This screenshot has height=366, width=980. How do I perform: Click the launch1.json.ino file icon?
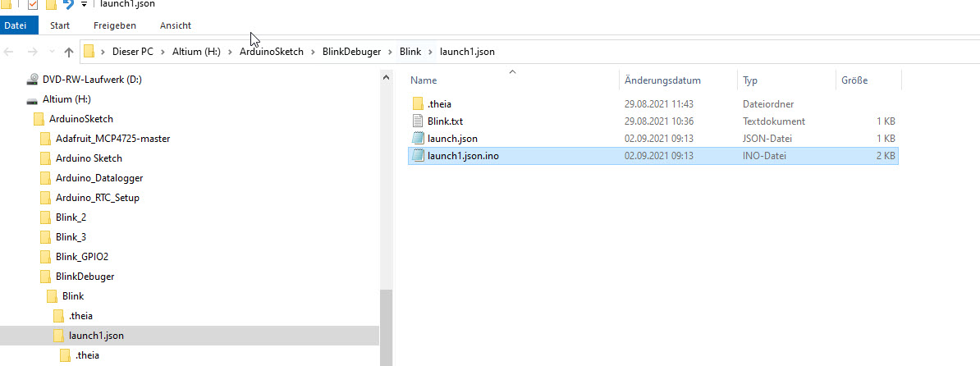pos(418,156)
